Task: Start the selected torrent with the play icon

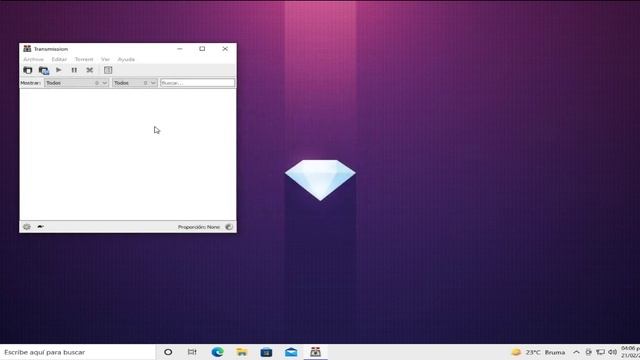Action: [59, 70]
